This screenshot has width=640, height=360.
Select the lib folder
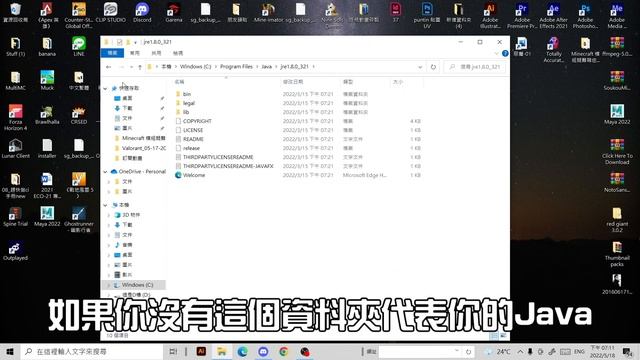point(186,112)
